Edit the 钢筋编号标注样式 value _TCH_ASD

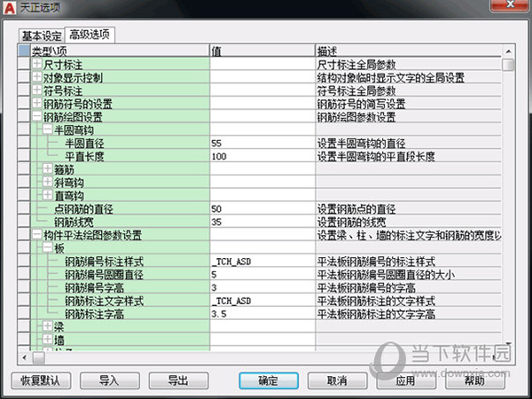262,262
